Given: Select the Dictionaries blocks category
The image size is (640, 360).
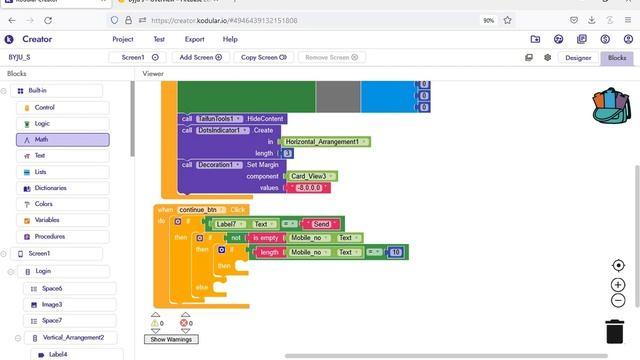Looking at the screenshot, I should (62, 188).
